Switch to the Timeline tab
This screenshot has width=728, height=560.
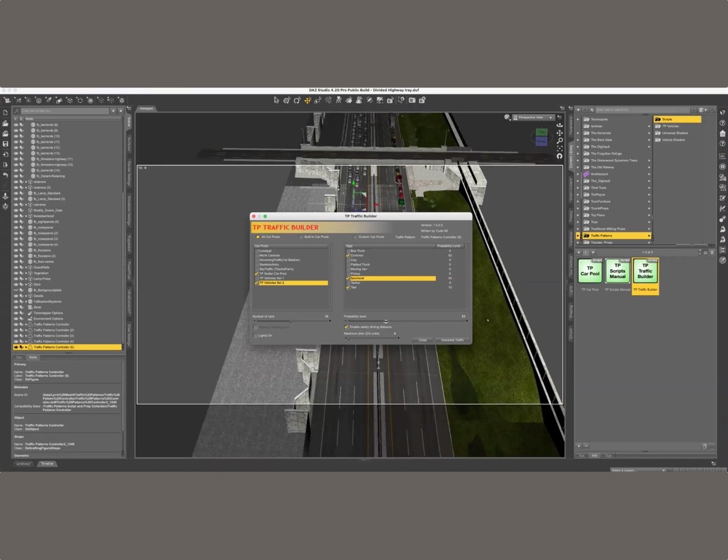(48, 464)
